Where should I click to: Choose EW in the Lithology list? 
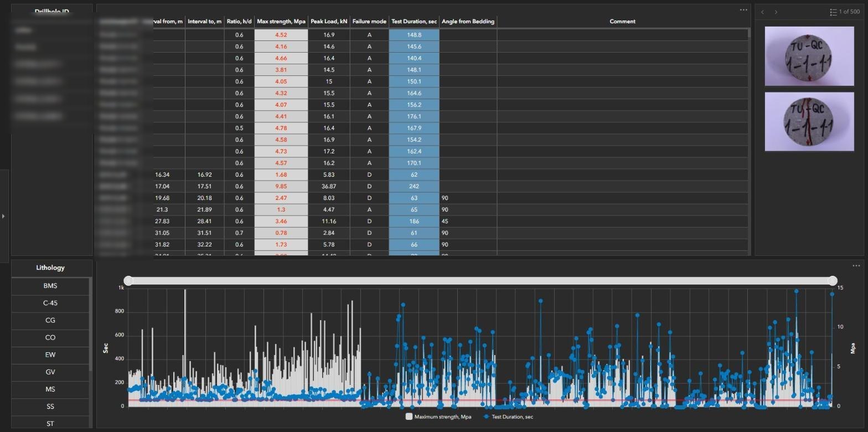coord(50,354)
